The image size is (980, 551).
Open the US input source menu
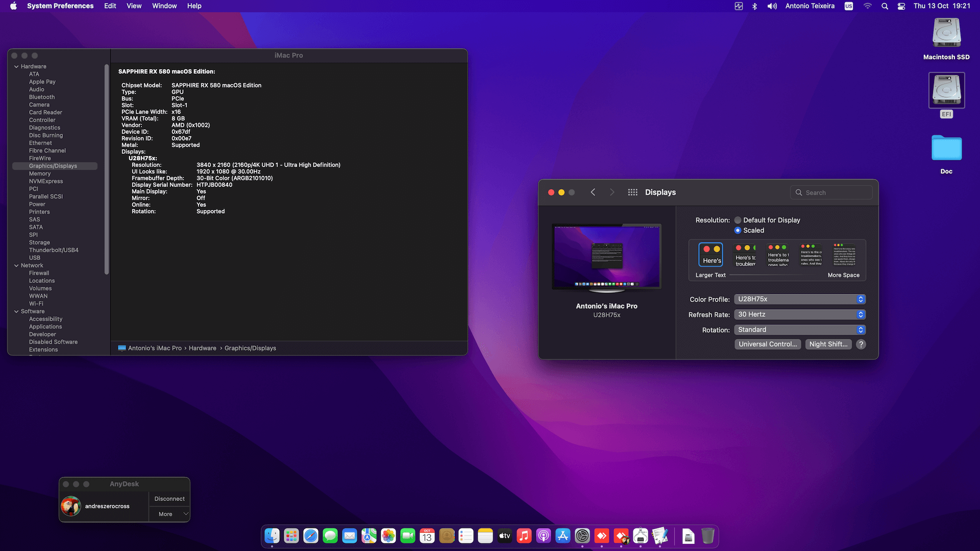pos(848,6)
